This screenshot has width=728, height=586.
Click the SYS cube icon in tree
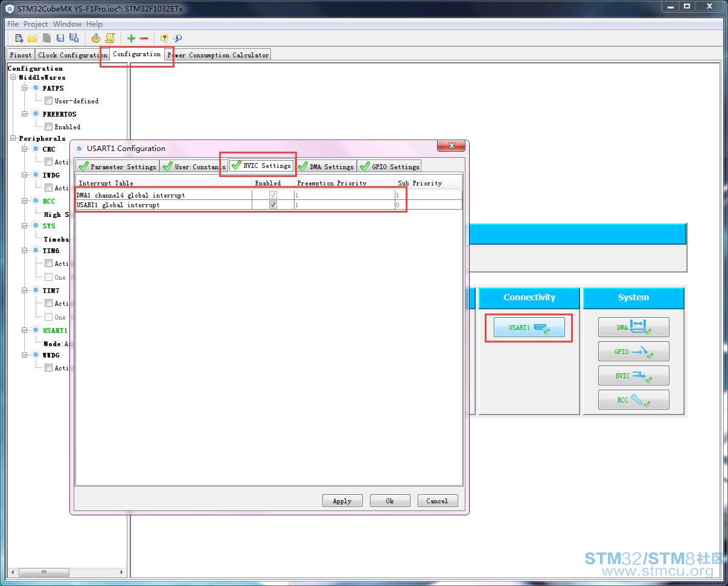pyautogui.click(x=36, y=226)
